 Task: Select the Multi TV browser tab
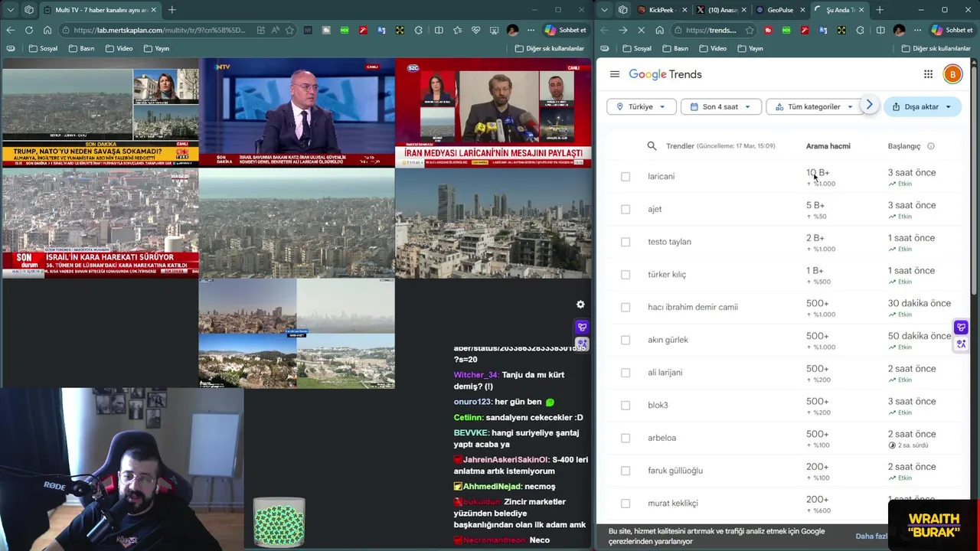pyautogui.click(x=100, y=10)
